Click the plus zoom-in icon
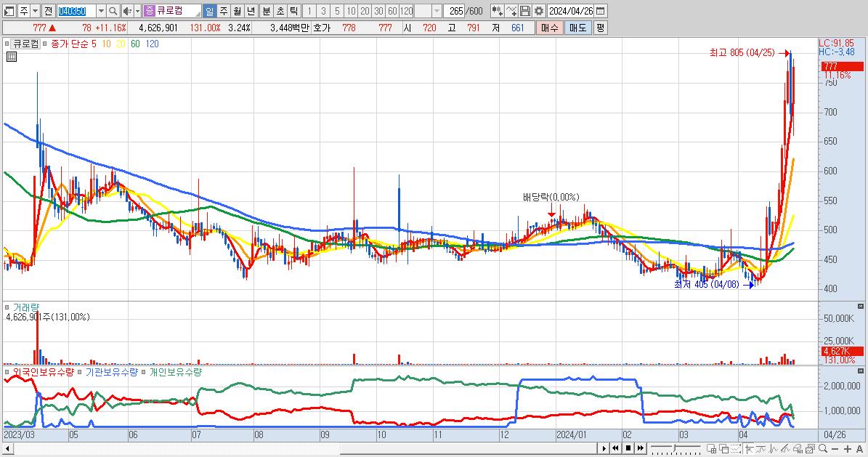This screenshot has width=868, height=457. click(848, 448)
